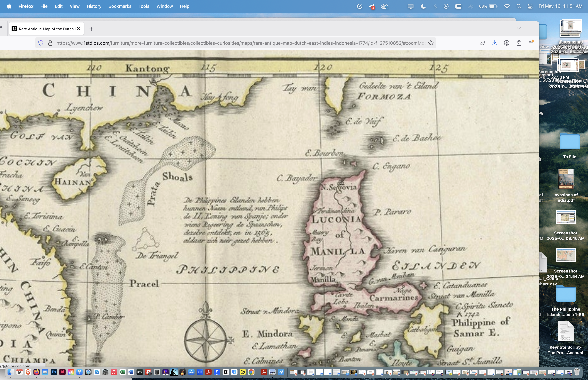The height and width of the screenshot is (380, 588).
Task: Open Creative Cloud sync menu bar icon
Action: (384, 6)
